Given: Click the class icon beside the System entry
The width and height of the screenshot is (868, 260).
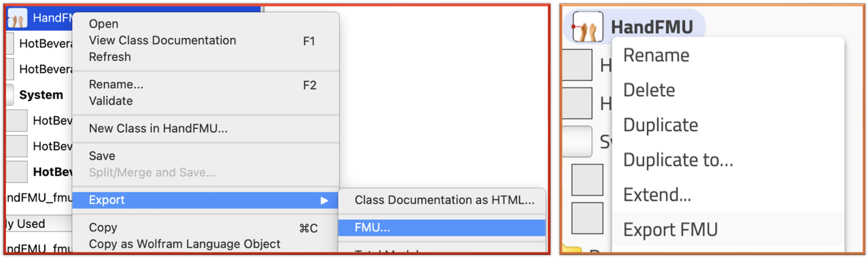Looking at the screenshot, I should [x=10, y=95].
